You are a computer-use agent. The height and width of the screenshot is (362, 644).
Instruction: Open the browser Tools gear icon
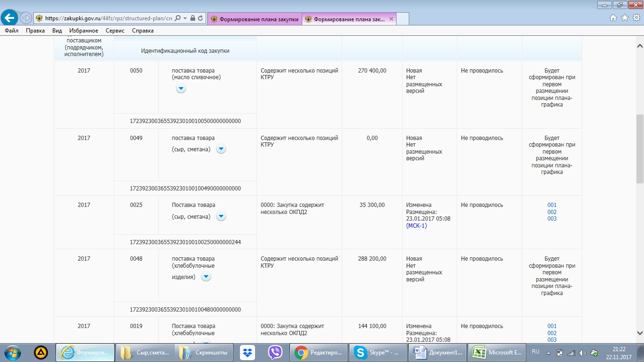coord(636,18)
